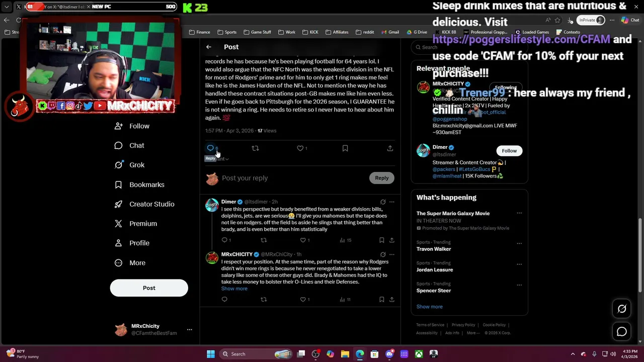Open Discord from the taskbar
This screenshot has height=362, width=644.
click(x=389, y=354)
